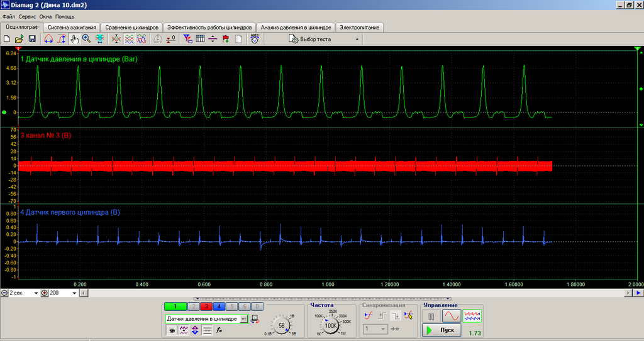
Task: Click the New file icon in toolbar
Action: pos(6,39)
